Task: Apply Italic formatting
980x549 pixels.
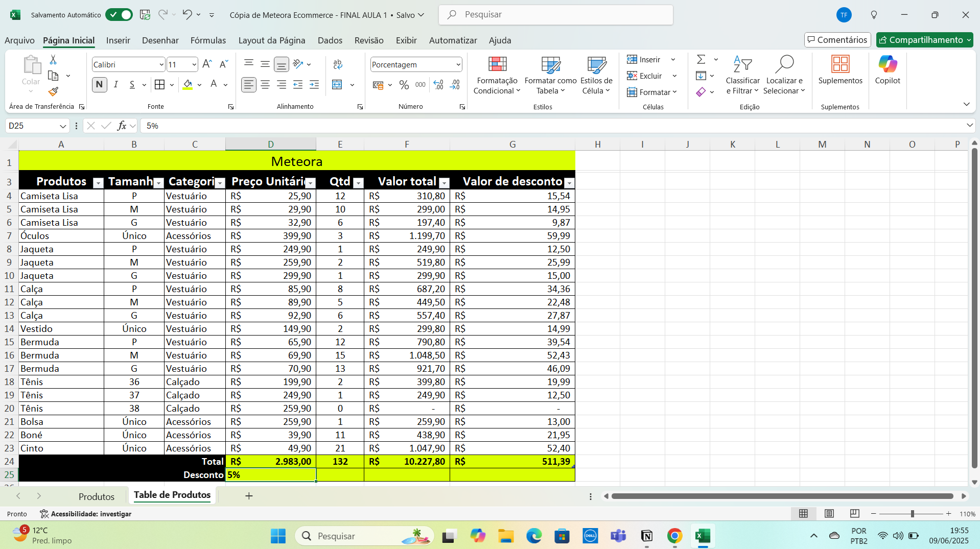Action: point(116,85)
